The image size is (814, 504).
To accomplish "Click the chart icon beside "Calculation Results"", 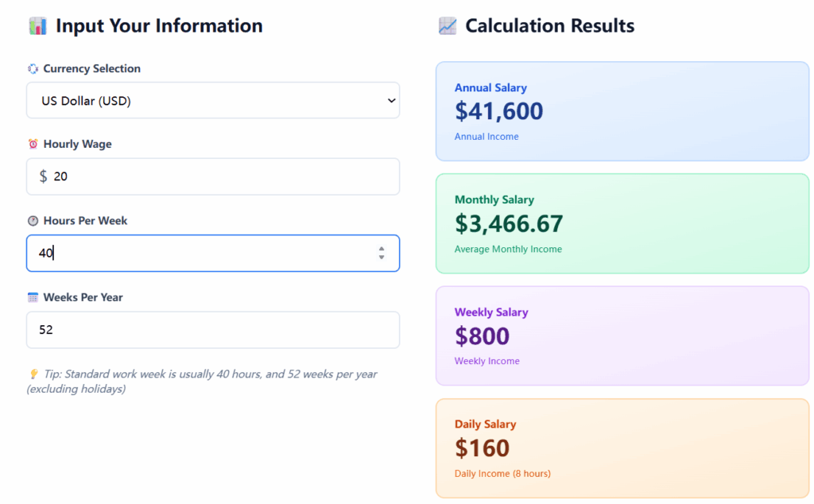I will 448,25.
